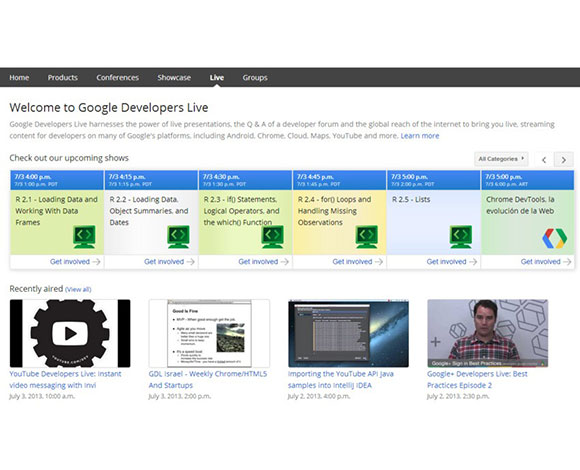Click the green monitor icon on R 2.3 card

click(273, 237)
